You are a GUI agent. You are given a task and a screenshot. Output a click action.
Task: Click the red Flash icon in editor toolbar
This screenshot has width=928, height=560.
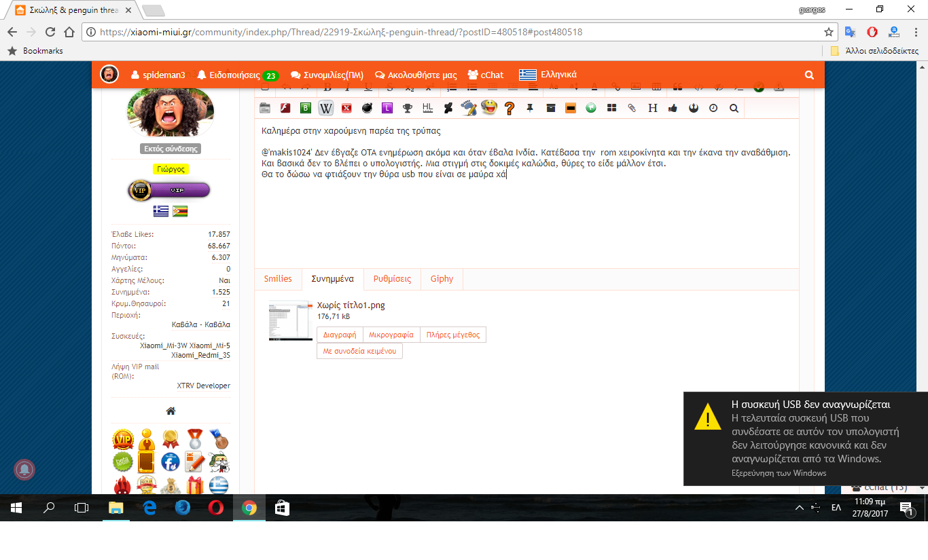[285, 108]
